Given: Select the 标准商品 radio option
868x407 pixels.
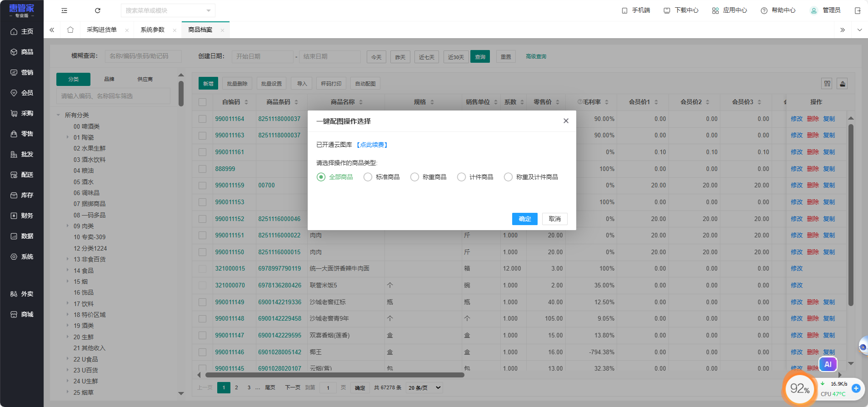Looking at the screenshot, I should pos(368,177).
